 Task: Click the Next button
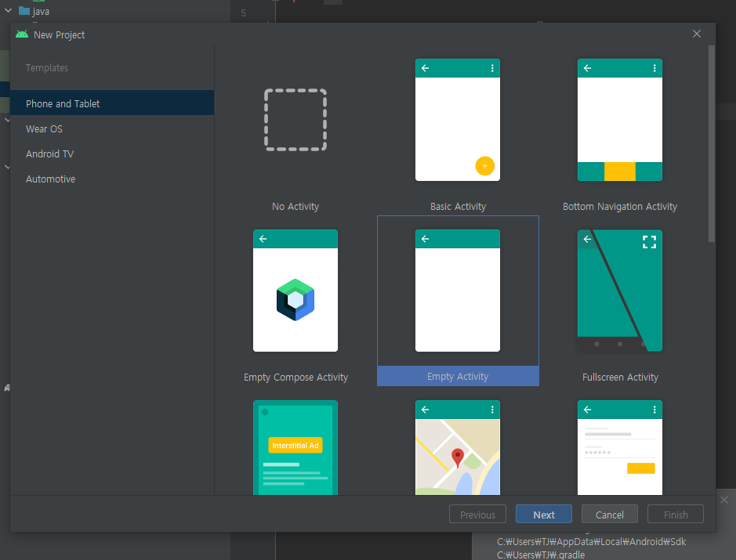543,514
